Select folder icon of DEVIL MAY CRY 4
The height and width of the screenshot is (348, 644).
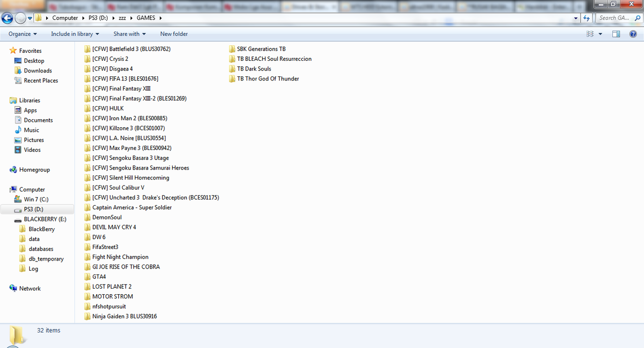(x=88, y=227)
